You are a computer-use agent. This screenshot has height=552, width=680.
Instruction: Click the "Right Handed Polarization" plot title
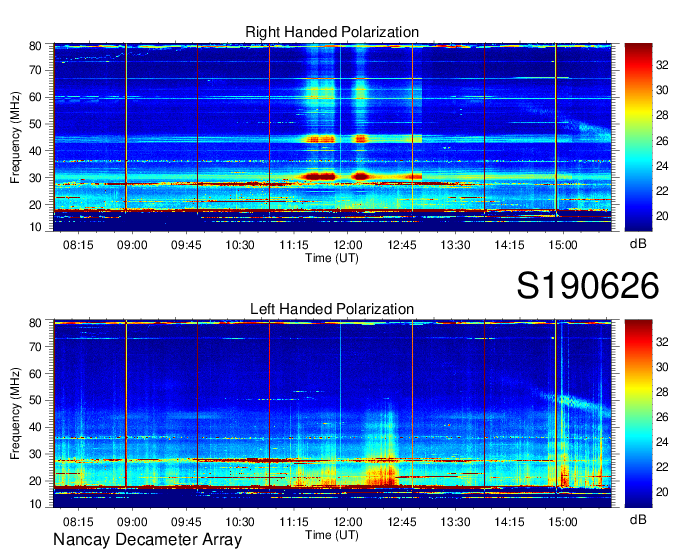coord(332,32)
